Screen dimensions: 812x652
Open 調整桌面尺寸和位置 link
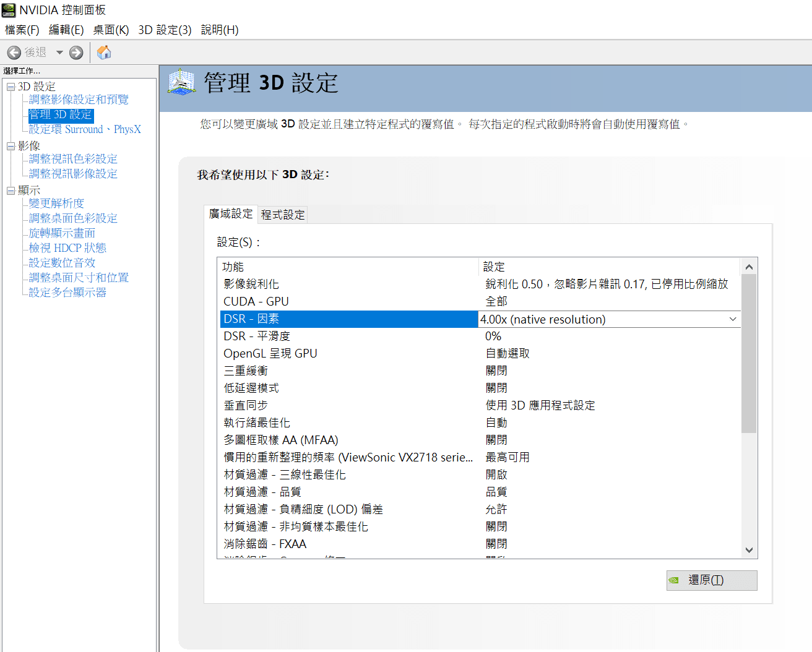(79, 278)
